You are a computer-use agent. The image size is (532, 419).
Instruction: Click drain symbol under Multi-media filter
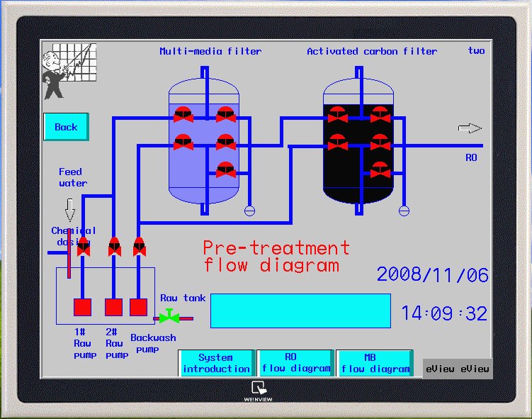250,211
